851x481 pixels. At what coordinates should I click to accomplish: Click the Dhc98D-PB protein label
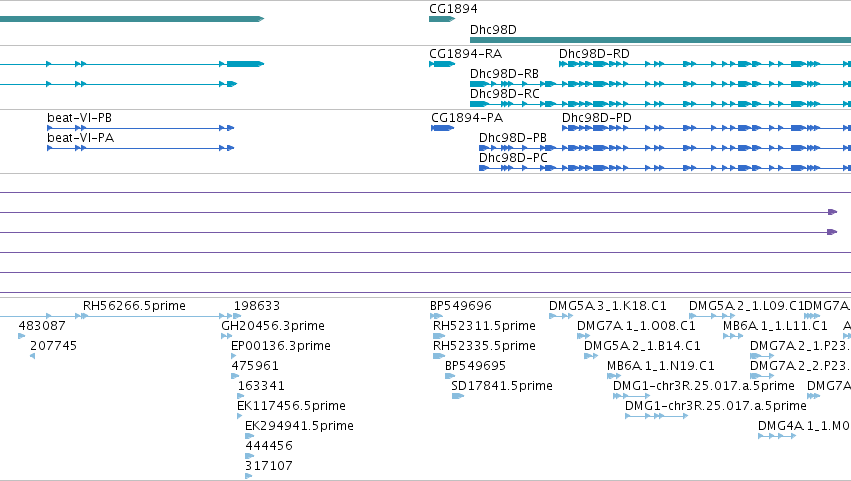[512, 138]
